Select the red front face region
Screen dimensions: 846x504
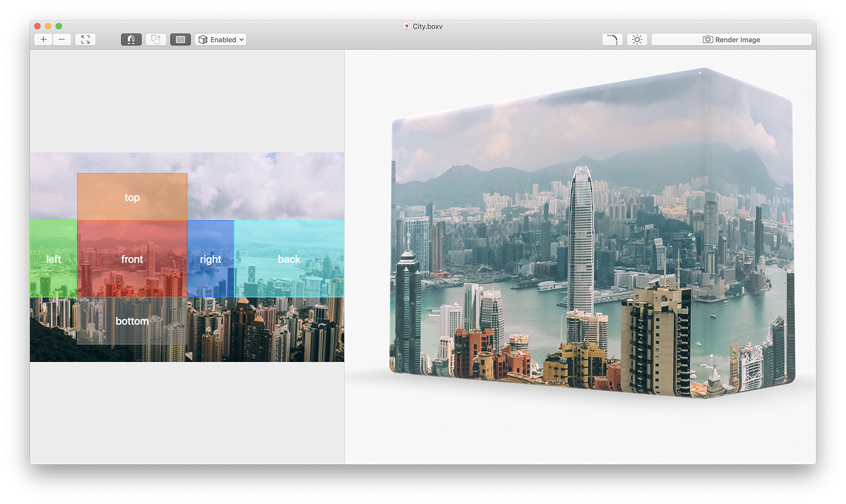[132, 259]
